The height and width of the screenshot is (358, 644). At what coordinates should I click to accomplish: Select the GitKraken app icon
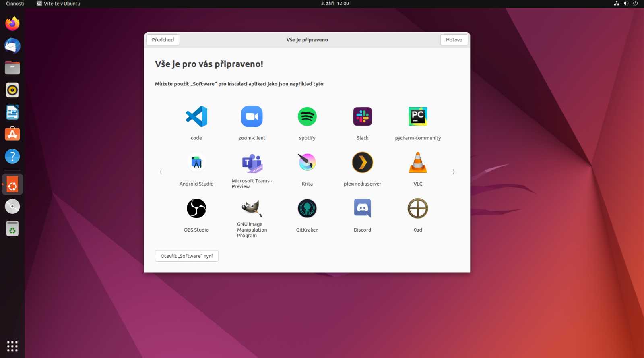pyautogui.click(x=307, y=208)
